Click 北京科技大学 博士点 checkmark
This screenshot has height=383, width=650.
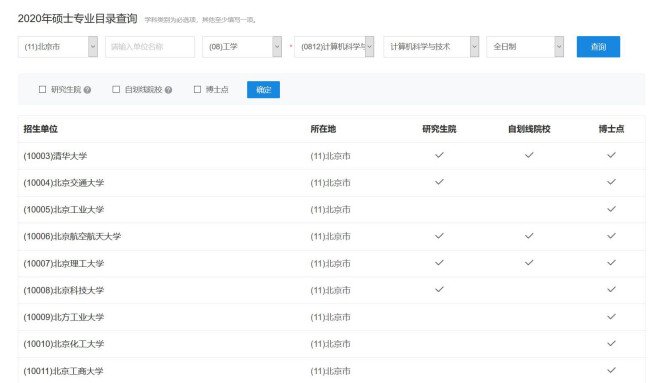pyautogui.click(x=611, y=289)
